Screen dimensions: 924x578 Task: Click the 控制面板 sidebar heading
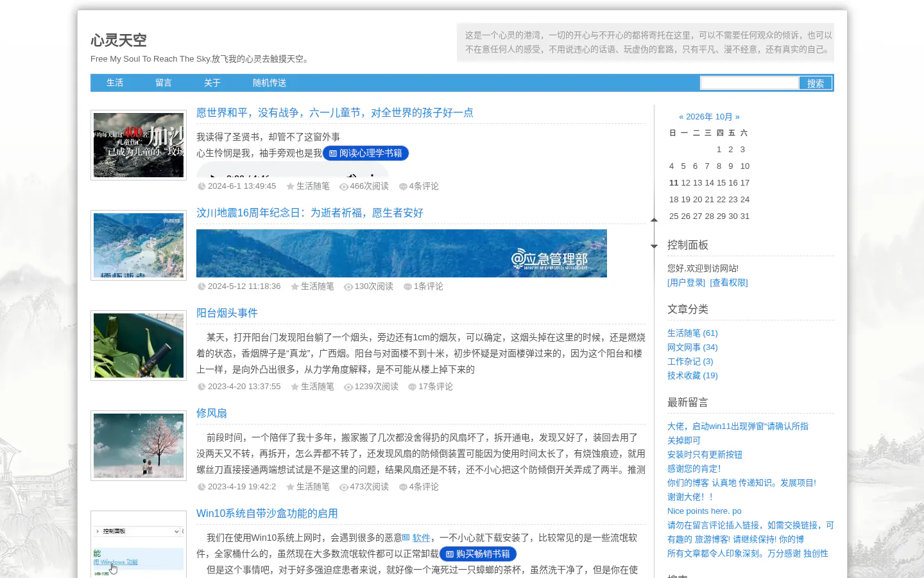click(x=688, y=245)
